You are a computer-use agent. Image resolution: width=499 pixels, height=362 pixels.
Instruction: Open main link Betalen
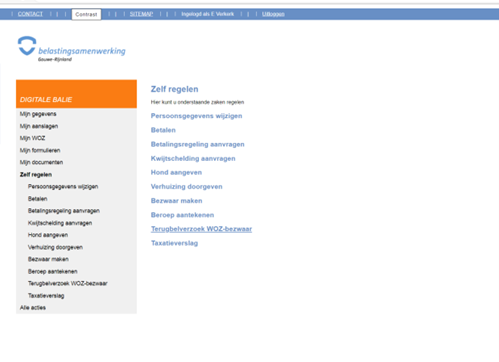pyautogui.click(x=163, y=130)
